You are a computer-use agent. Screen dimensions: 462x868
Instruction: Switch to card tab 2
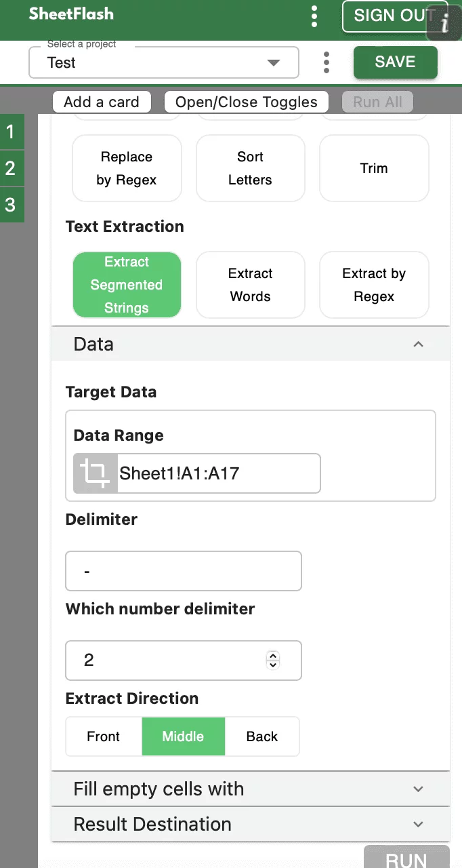click(11, 168)
